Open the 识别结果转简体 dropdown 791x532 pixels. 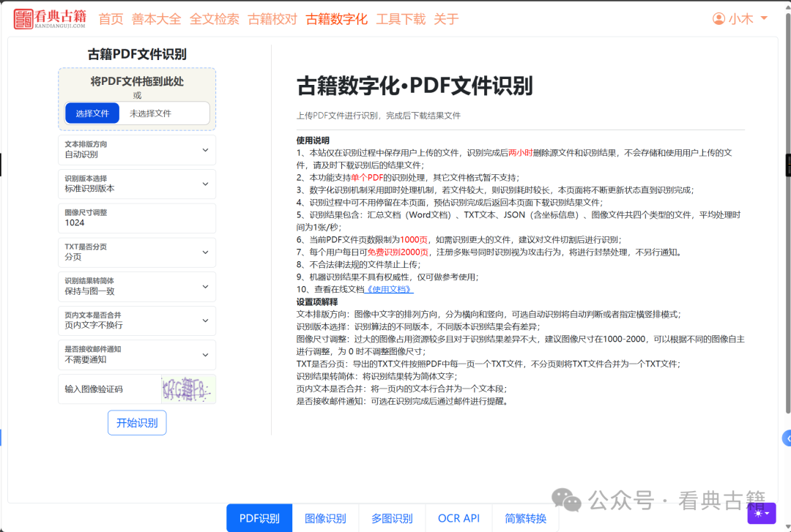136,286
